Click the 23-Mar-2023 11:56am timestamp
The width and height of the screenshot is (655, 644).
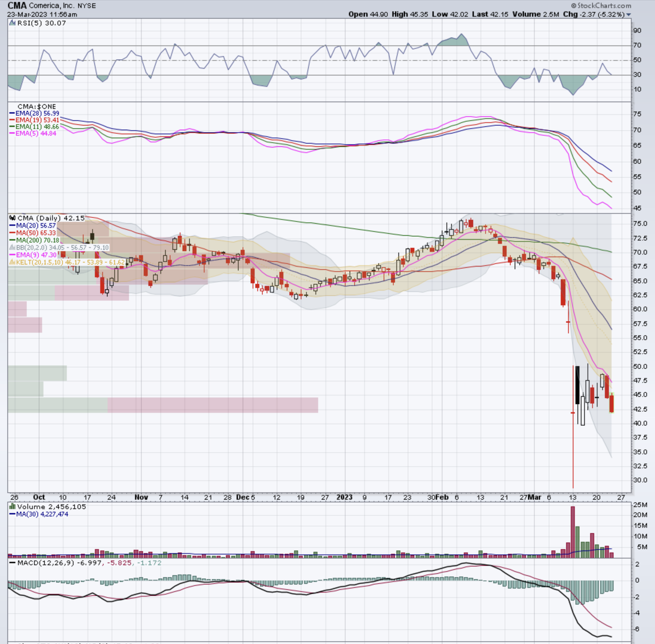(x=42, y=15)
